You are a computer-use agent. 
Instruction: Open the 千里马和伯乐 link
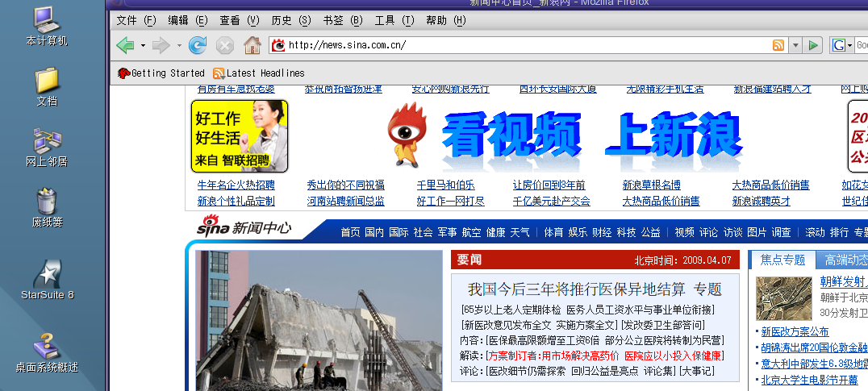click(445, 185)
